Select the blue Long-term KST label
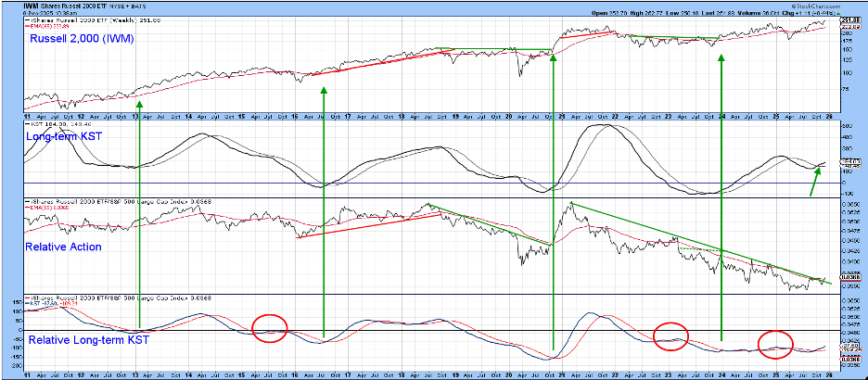The width and height of the screenshot is (868, 380). pos(64,137)
